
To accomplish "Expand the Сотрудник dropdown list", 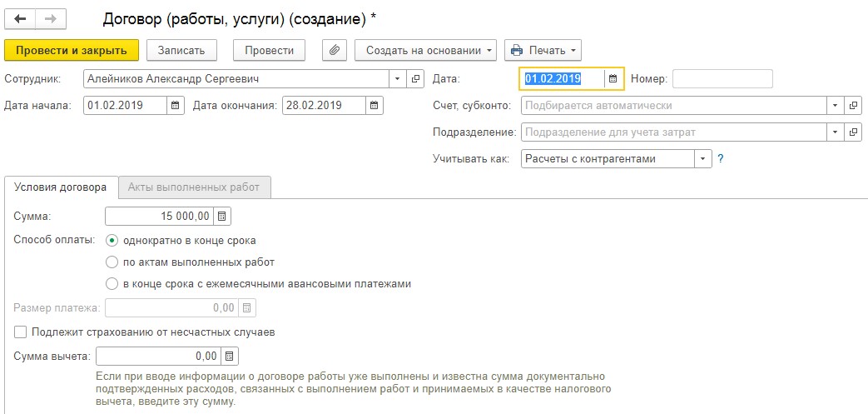I will 397,79.
